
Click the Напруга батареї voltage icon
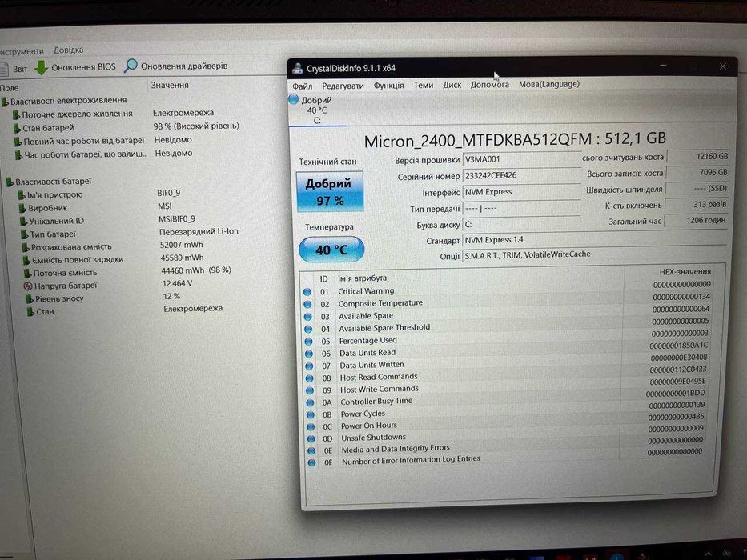[x=28, y=286]
